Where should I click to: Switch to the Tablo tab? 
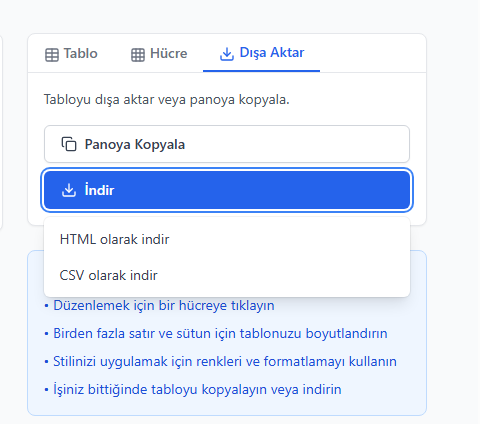click(71, 54)
